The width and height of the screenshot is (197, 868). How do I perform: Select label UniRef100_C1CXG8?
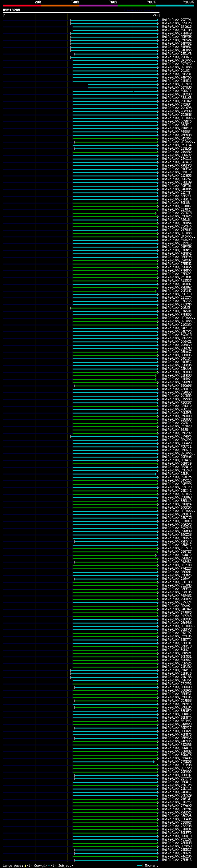click(x=176, y=94)
